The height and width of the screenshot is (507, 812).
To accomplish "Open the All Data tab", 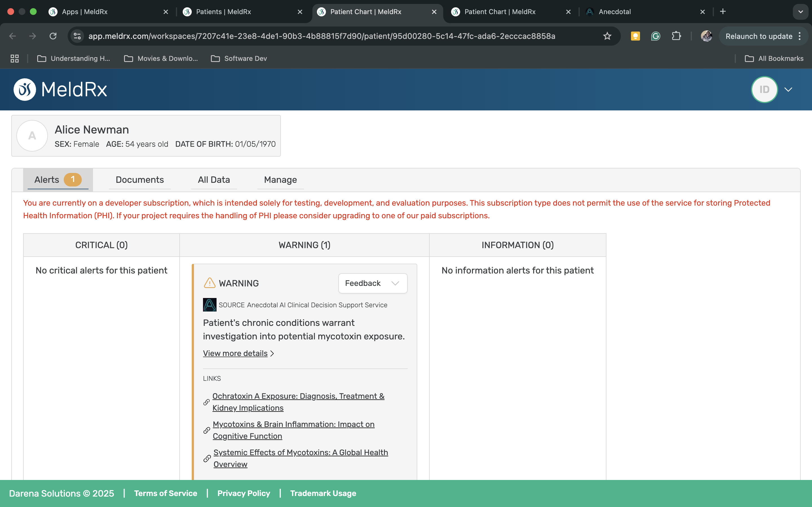I will tap(214, 180).
